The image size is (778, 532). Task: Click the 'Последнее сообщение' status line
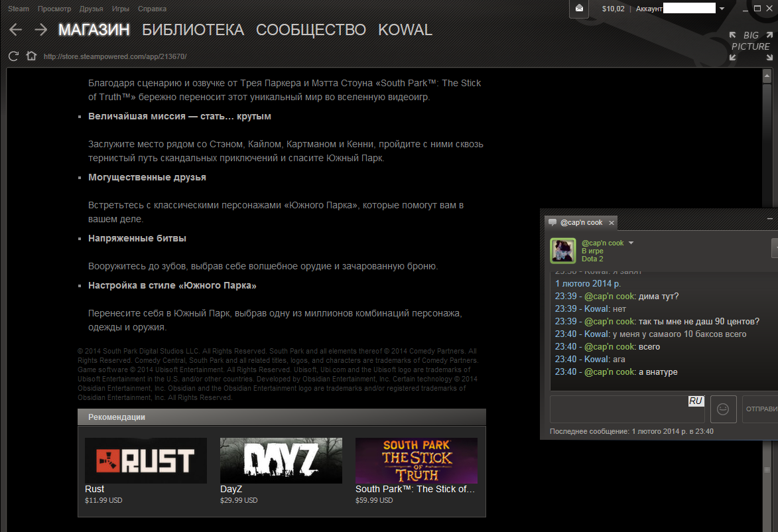[631, 431]
